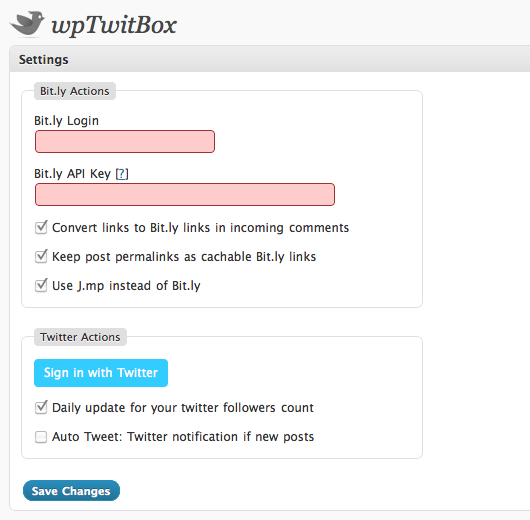Click the 'Use J.mp instead of Bit.ly' label text

coord(126,286)
